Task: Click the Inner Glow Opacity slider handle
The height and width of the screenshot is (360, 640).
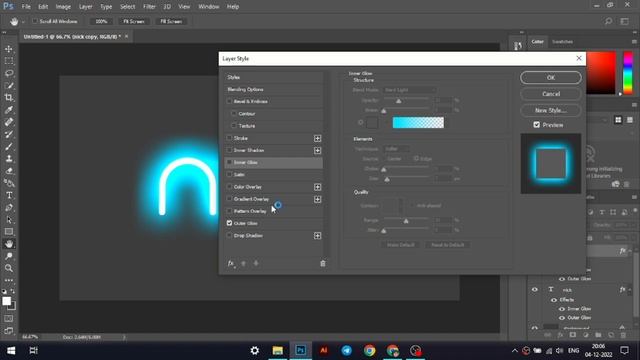Action: pyautogui.click(x=399, y=101)
